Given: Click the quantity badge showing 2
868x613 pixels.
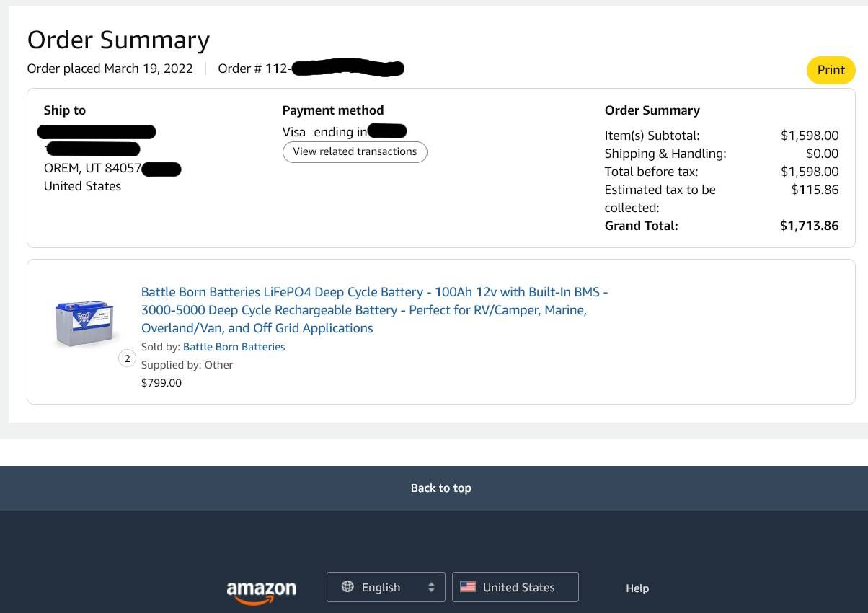Looking at the screenshot, I should click(128, 358).
